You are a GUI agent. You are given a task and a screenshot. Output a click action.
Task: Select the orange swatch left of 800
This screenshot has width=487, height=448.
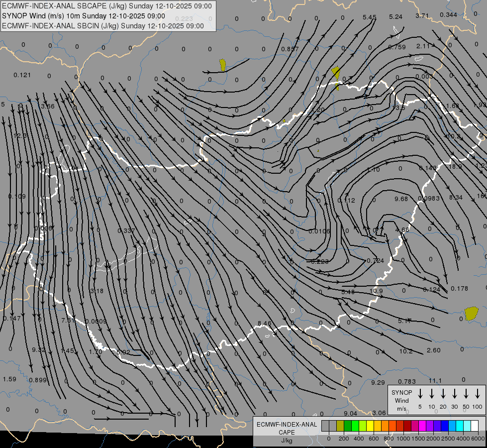pyautogui.click(x=385, y=426)
